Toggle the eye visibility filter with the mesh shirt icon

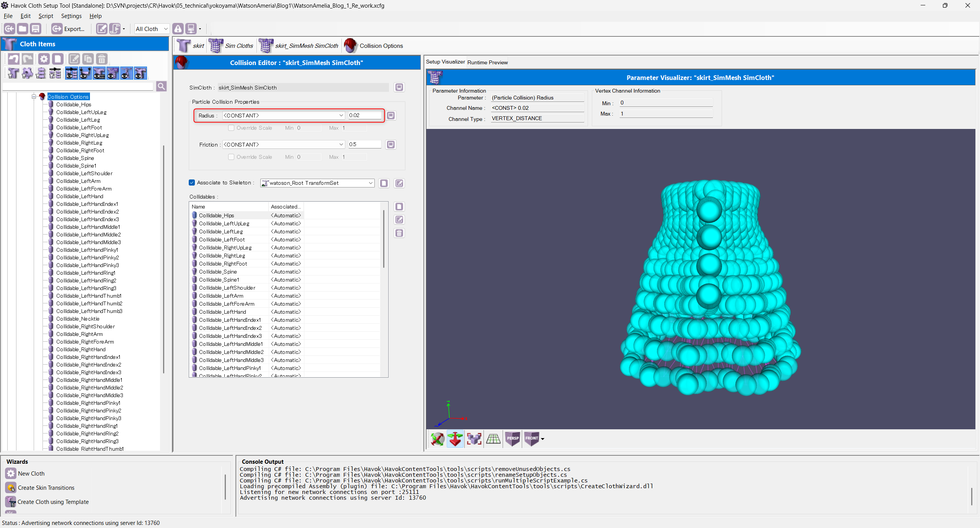tap(113, 73)
